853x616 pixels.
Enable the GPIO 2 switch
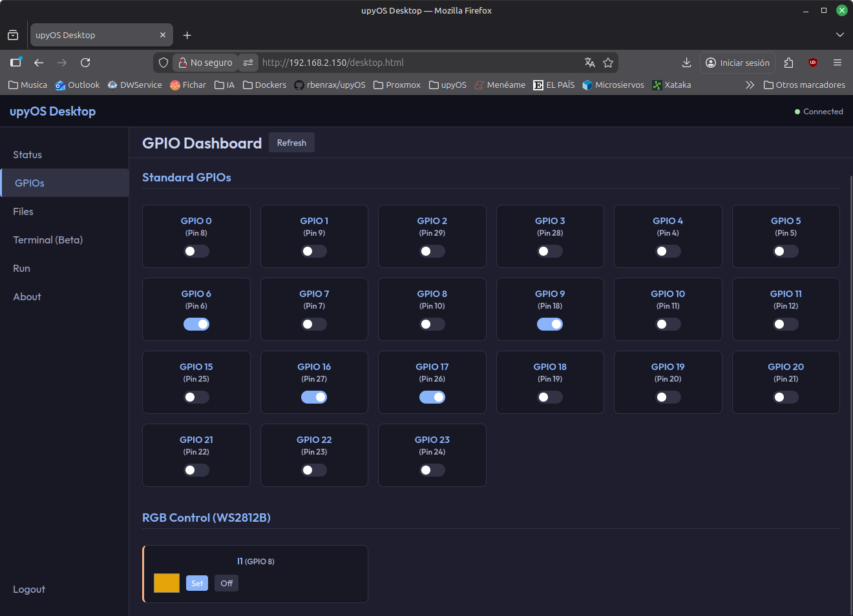coord(432,251)
